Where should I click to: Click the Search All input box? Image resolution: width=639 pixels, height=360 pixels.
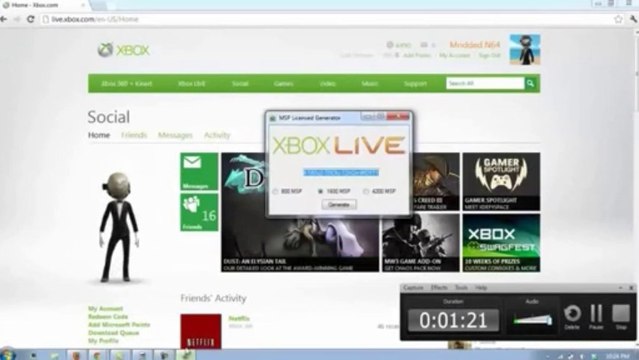[x=485, y=83]
